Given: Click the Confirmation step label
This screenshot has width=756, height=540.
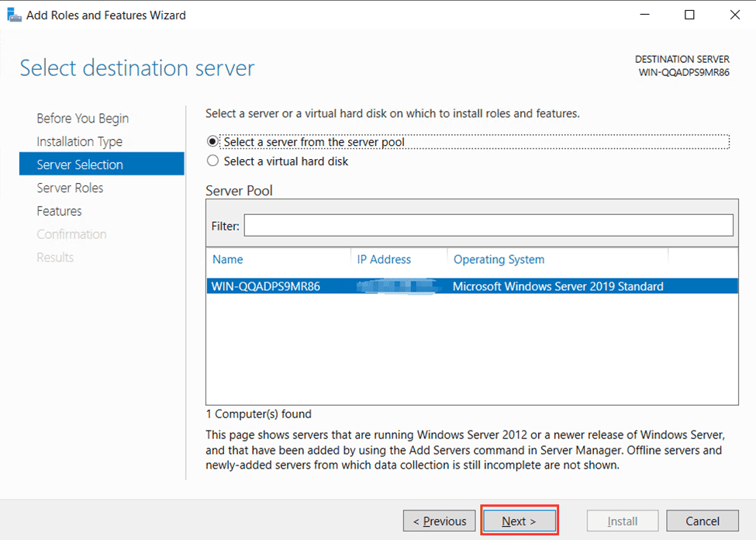Looking at the screenshot, I should coord(71,234).
